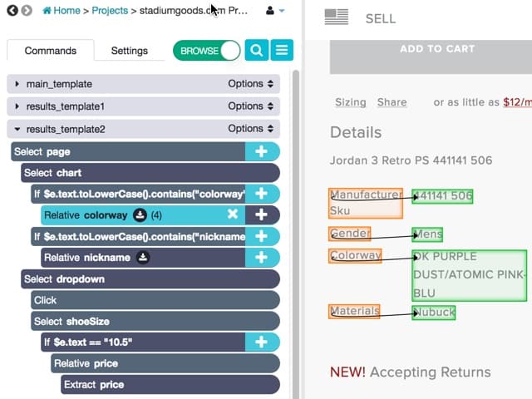Open the Sizing link
Image resolution: width=532 pixels, height=399 pixels.
tap(351, 102)
